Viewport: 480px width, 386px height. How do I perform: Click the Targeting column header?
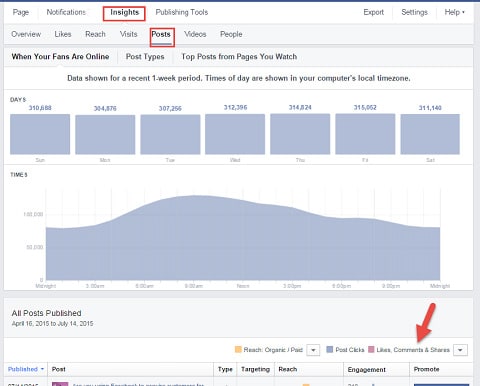click(255, 369)
